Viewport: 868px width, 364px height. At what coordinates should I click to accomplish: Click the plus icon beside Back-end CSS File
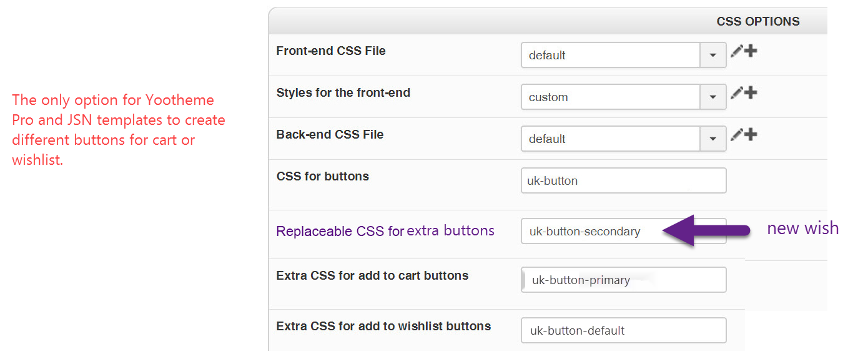click(751, 134)
